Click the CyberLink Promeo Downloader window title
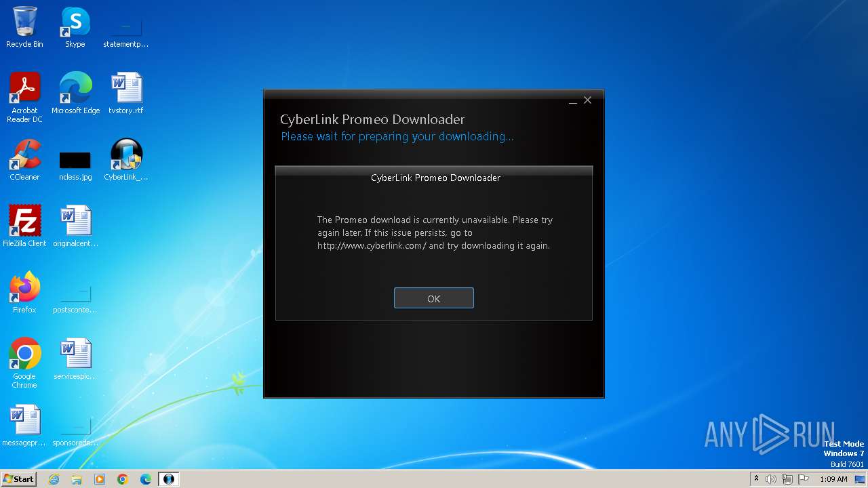The width and height of the screenshot is (868, 488). coord(372,119)
